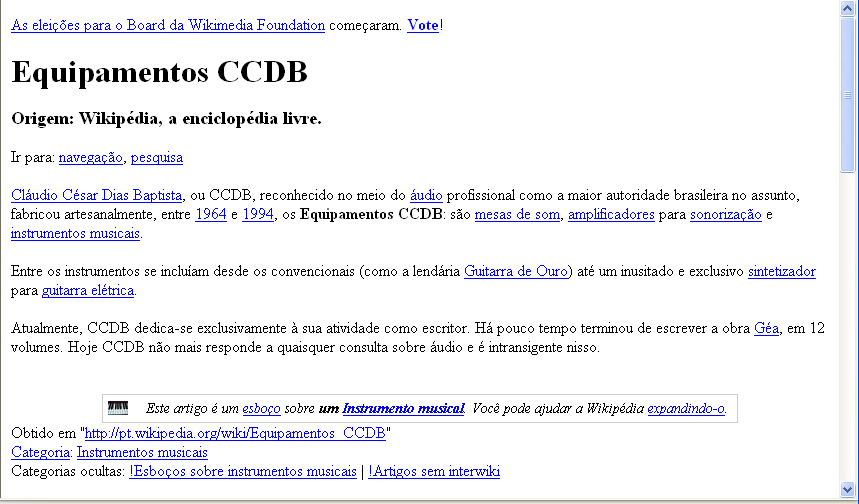Open the 'áudio' link

426,195
